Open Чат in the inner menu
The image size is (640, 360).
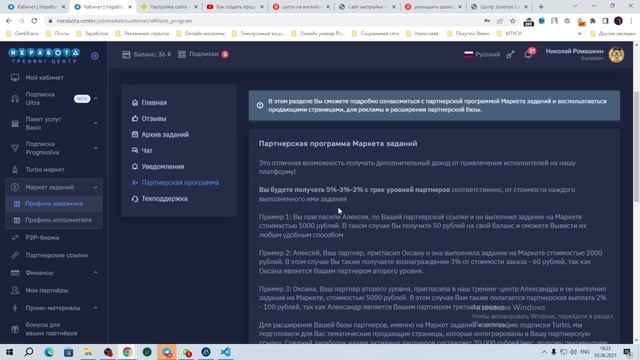[x=142, y=151]
